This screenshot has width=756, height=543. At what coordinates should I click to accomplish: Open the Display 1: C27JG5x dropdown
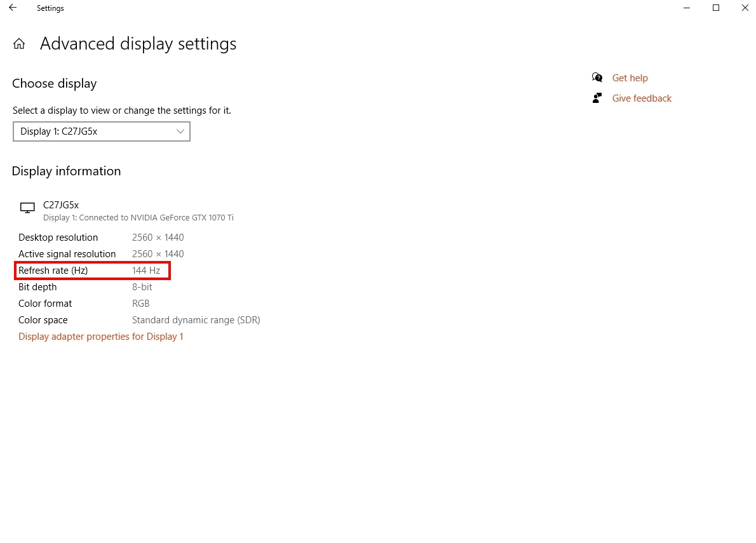102,131
